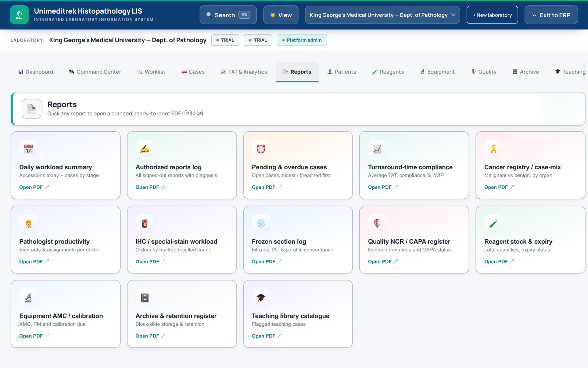Viewport: 588px width, 368px height.
Task: Click the New laboratory button
Action: coord(492,15)
